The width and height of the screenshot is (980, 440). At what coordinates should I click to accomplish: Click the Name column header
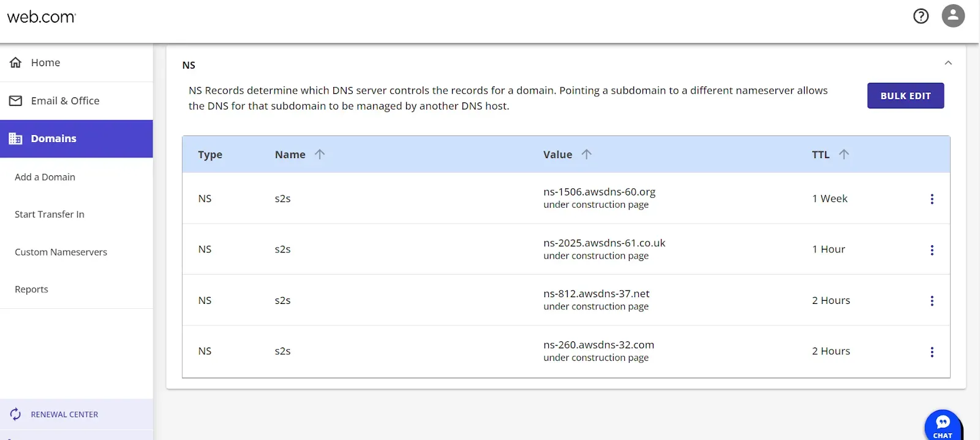click(290, 154)
